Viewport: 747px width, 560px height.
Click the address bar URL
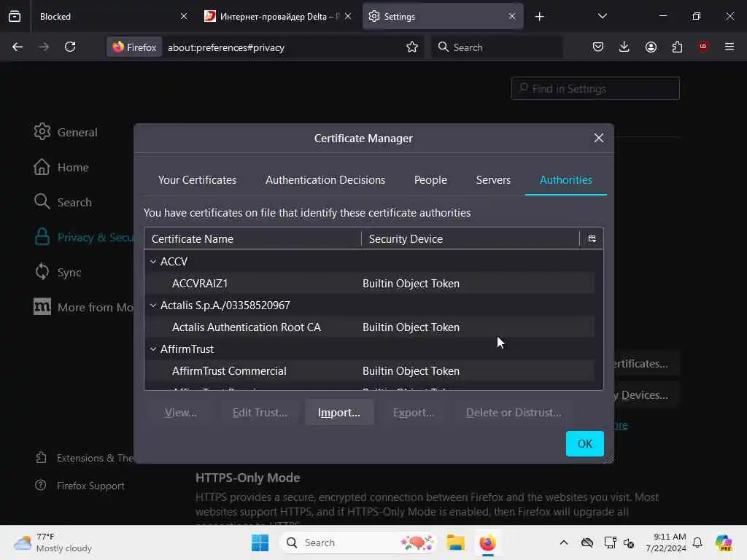tap(226, 47)
